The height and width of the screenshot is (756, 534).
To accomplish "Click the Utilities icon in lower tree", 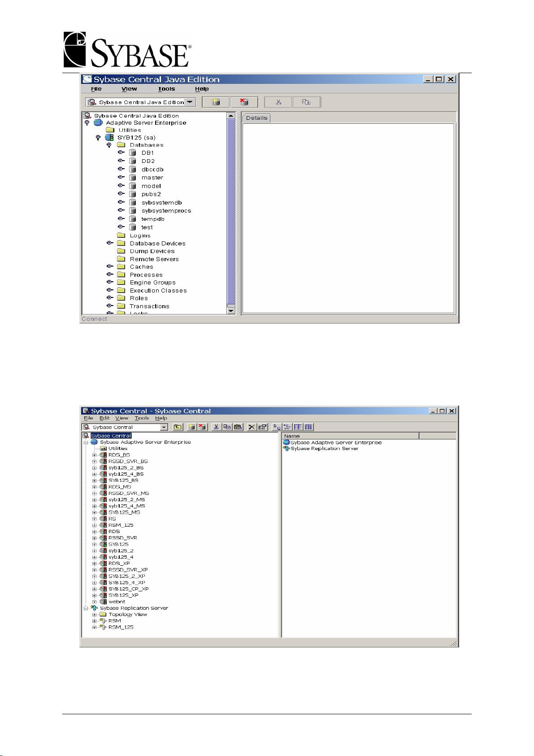I will [x=103, y=448].
